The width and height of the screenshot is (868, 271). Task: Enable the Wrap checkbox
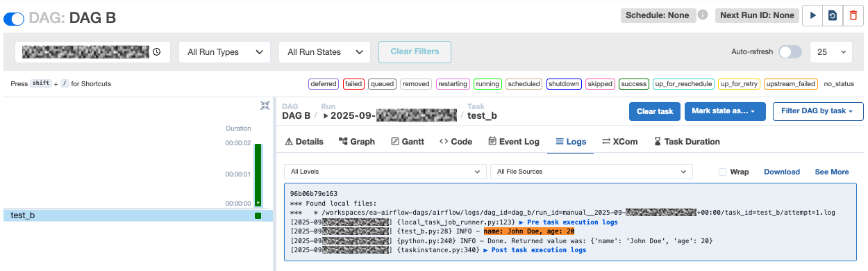pos(722,172)
